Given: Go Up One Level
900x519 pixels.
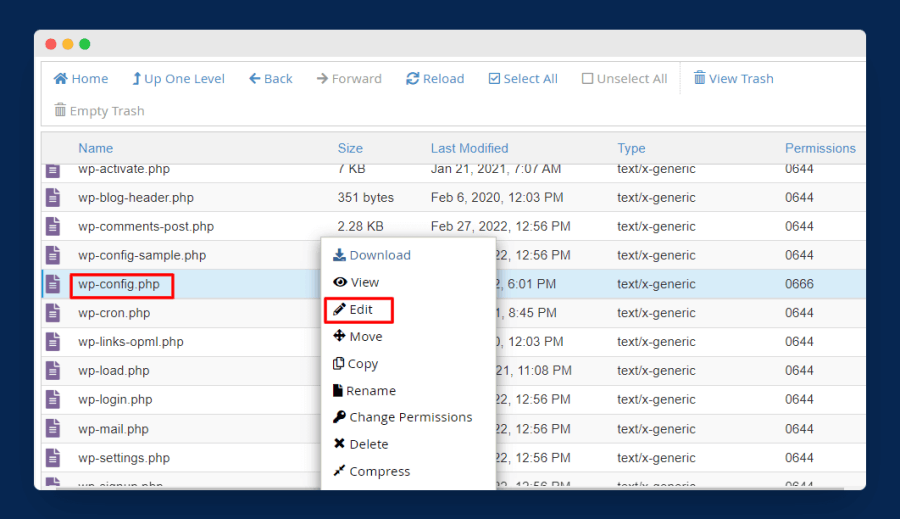Looking at the screenshot, I should 179,79.
